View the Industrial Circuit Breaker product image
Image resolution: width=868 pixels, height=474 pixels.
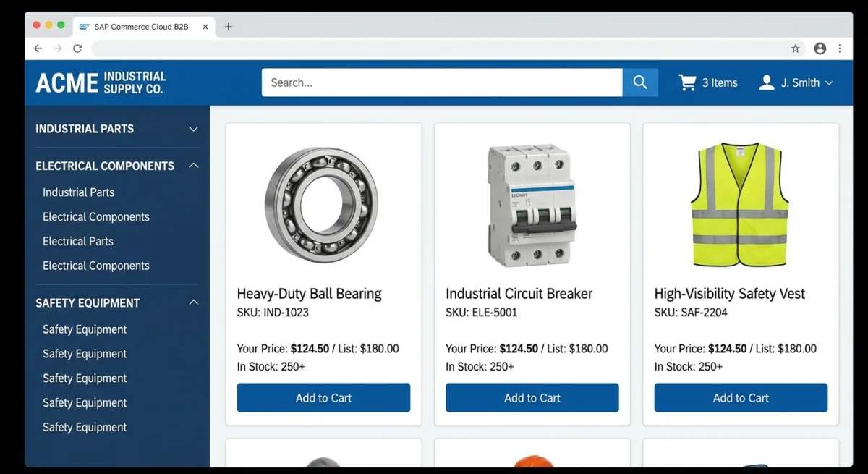coord(532,205)
